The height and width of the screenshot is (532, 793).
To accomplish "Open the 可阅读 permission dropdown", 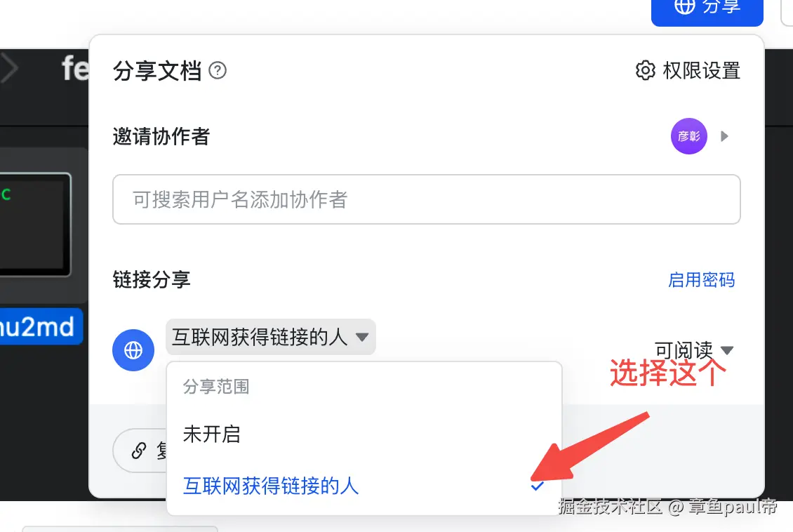I will coord(694,350).
